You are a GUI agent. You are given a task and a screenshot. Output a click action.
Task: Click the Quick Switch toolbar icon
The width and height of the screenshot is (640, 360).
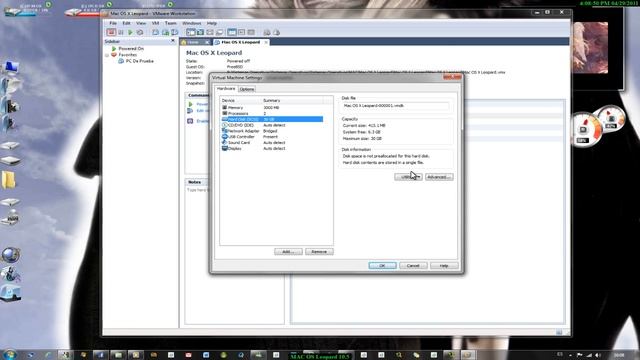click(x=200, y=32)
